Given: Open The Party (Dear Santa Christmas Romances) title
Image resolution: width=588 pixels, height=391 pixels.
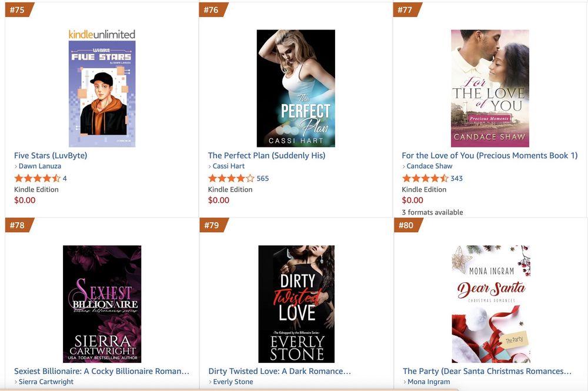Looking at the screenshot, I should [487, 371].
